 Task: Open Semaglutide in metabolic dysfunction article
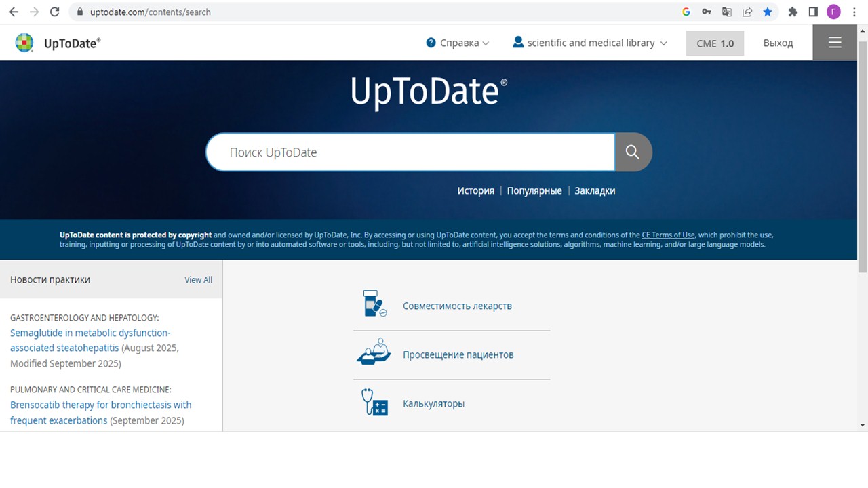pos(90,340)
